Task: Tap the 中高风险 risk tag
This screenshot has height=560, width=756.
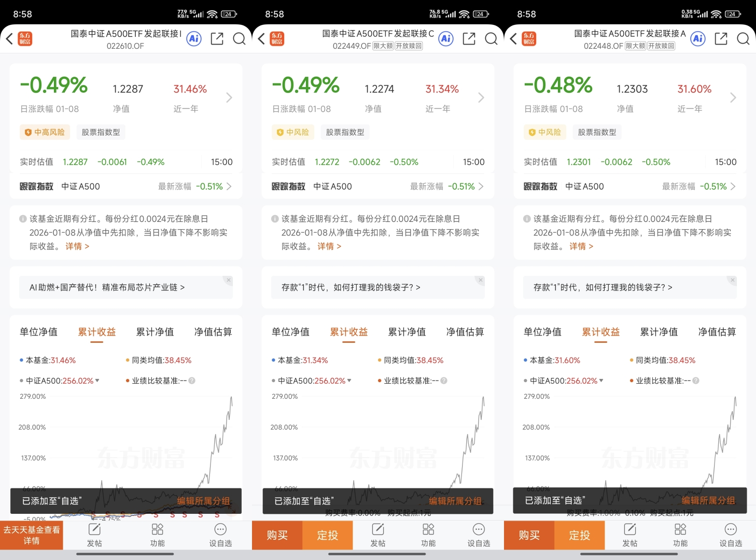Action: 45,132
